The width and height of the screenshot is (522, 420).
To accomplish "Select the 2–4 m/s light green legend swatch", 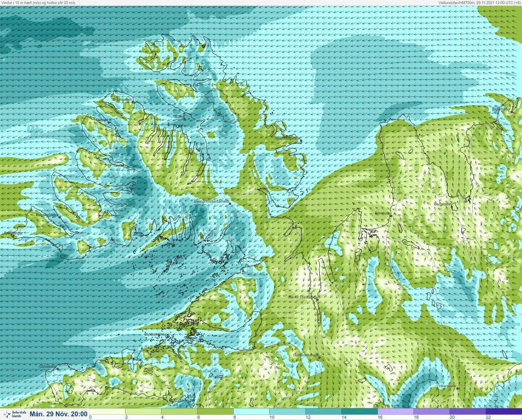I will 143,411.
